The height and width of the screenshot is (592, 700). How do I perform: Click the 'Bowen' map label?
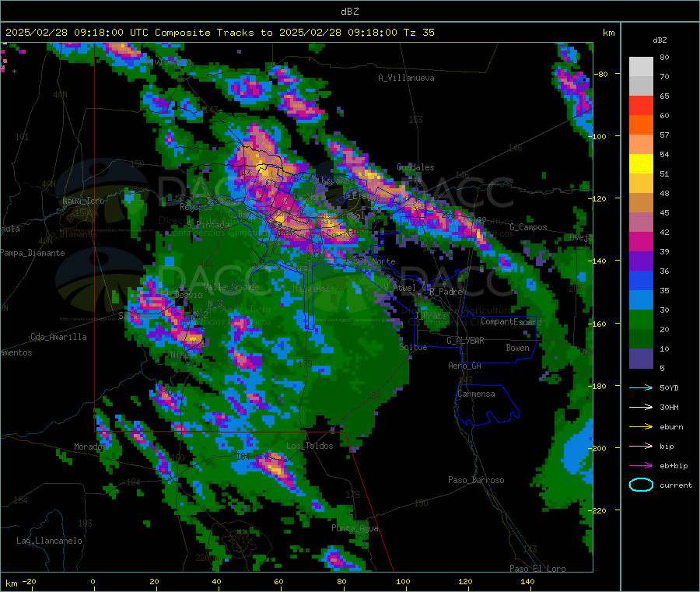click(518, 348)
